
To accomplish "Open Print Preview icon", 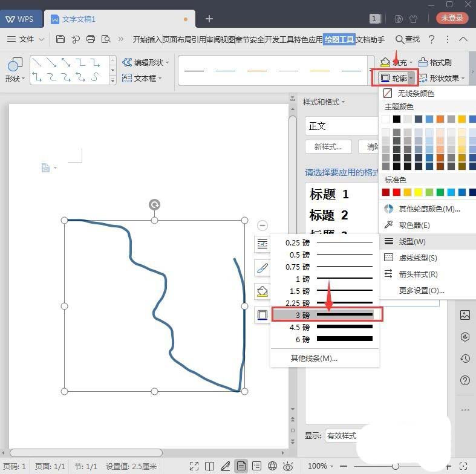I will (106, 39).
